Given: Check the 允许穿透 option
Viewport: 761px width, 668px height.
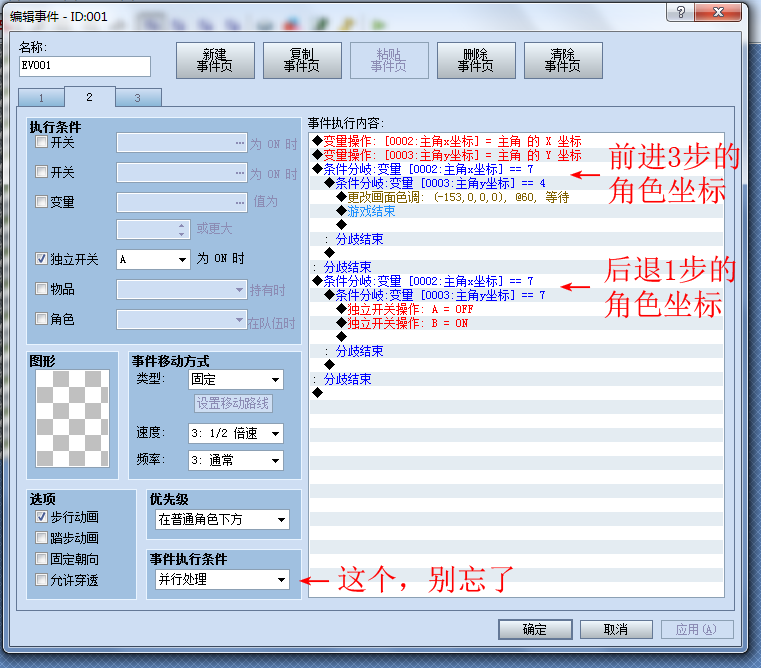Looking at the screenshot, I should click(x=42, y=580).
